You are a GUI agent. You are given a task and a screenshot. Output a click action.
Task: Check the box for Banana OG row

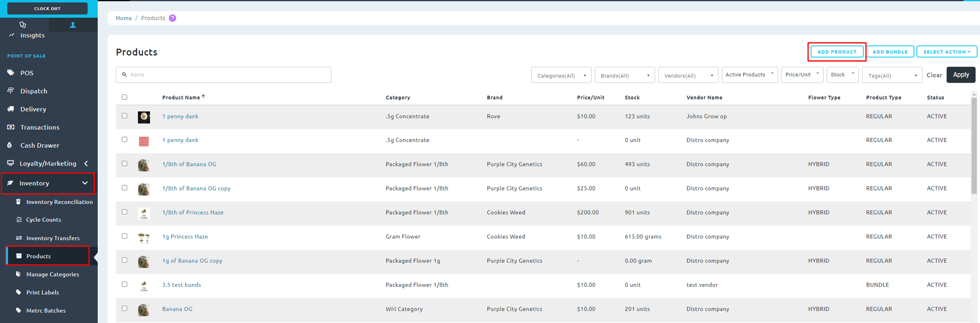point(124,308)
